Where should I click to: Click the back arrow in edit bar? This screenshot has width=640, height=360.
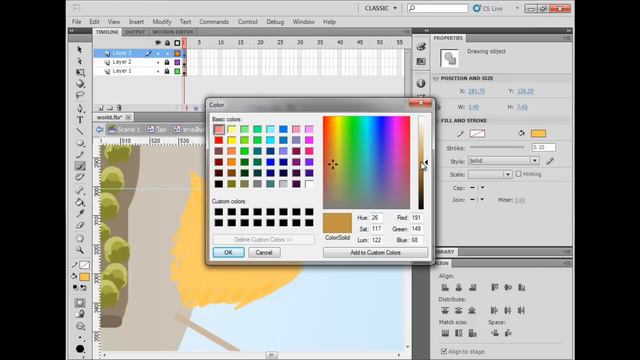click(x=99, y=129)
